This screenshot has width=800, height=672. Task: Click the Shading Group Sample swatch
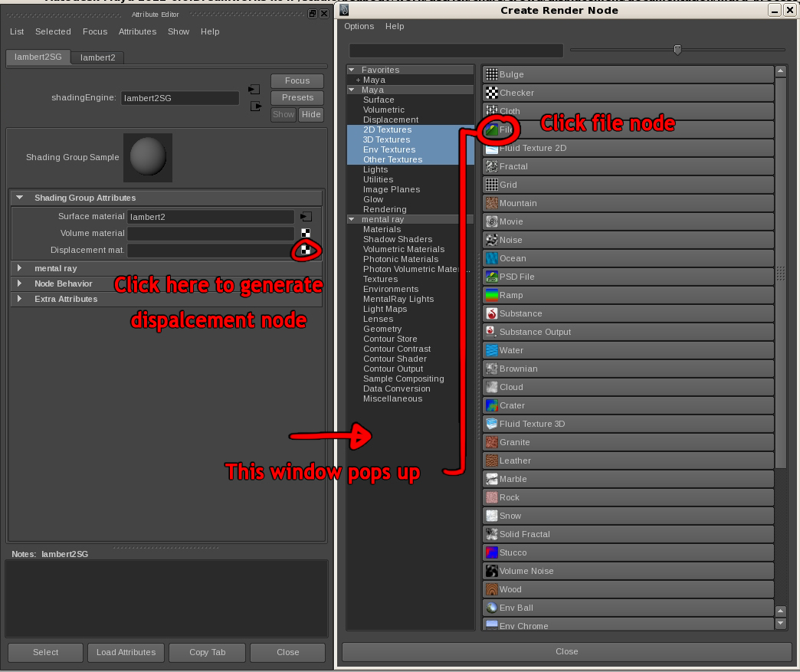[148, 158]
